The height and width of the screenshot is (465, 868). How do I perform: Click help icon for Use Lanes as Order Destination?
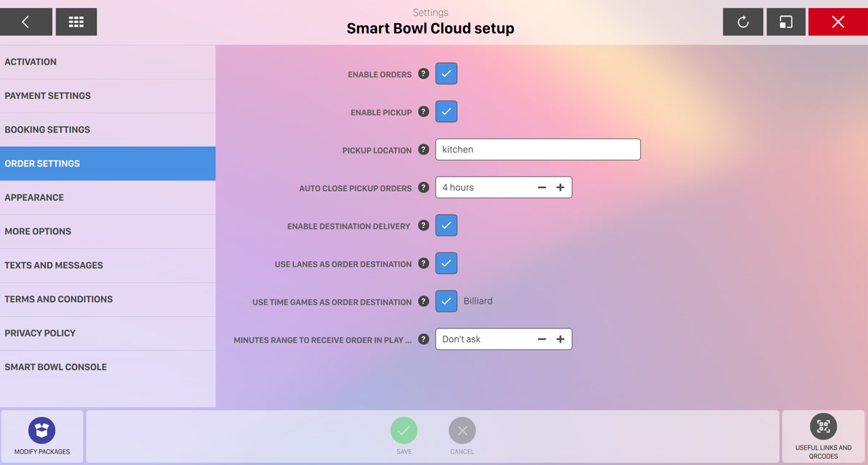(x=424, y=263)
